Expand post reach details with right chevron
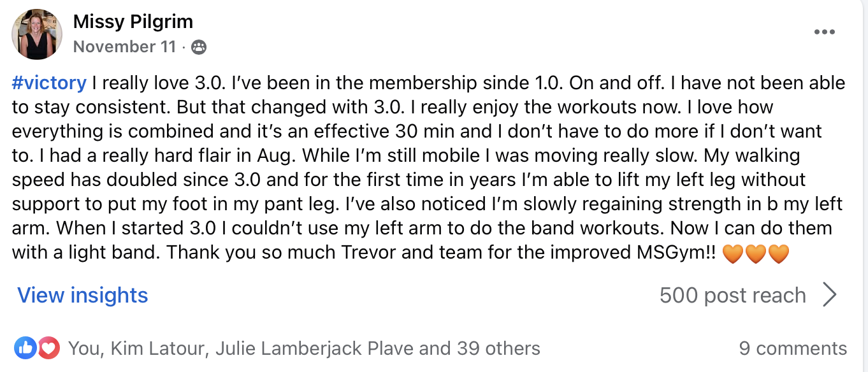Viewport: 868px width, 372px height. [829, 295]
